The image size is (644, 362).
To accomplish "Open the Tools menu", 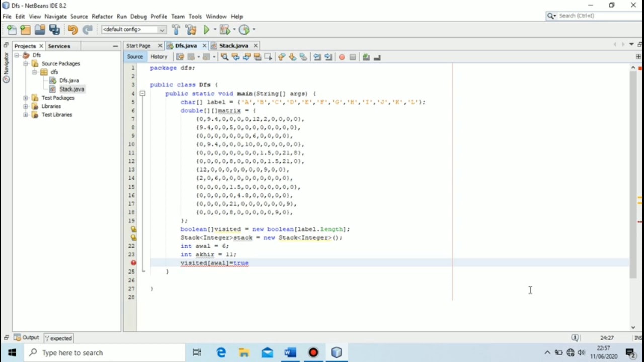I will click(x=195, y=16).
